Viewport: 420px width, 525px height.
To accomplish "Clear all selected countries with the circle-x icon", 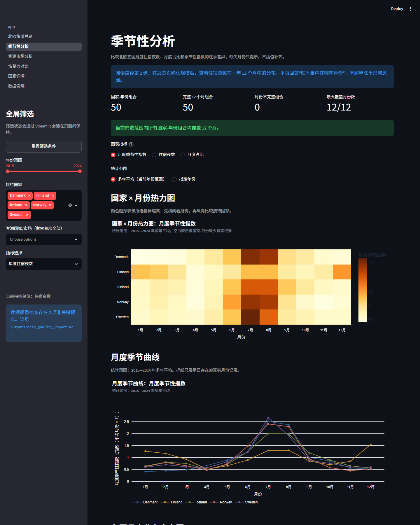I will click(x=70, y=205).
